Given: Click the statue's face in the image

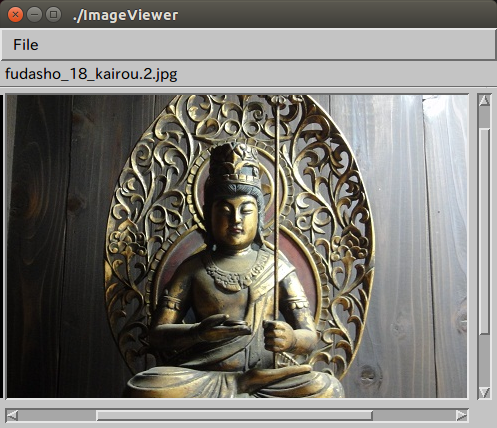Looking at the screenshot, I should tap(235, 222).
